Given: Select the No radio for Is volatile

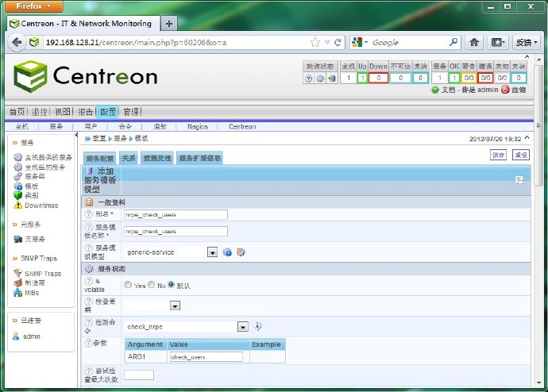Looking at the screenshot, I should [152, 285].
